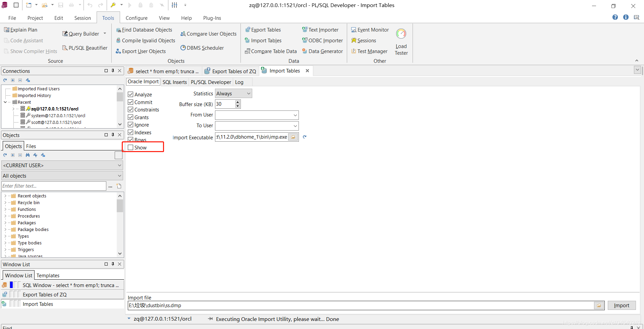Open the Test Manager
644x329 pixels.
(x=369, y=51)
